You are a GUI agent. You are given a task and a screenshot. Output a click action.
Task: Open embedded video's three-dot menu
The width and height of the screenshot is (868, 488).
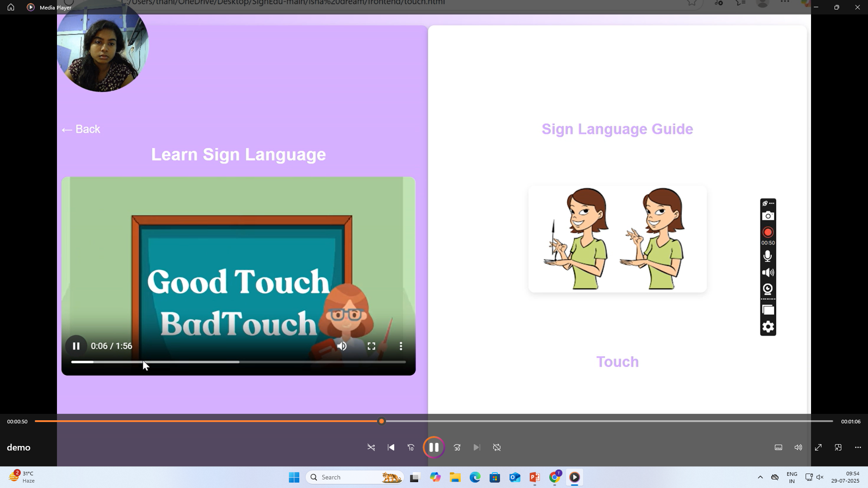[401, 346]
